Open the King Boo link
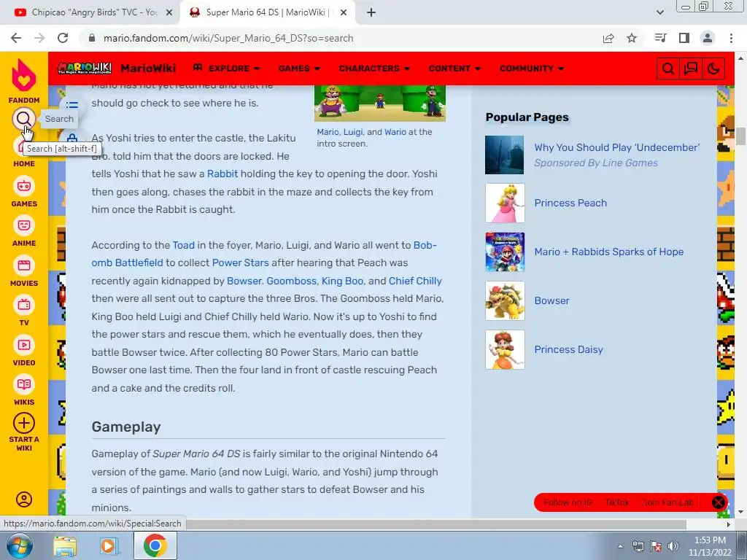This screenshot has height=560, width=747. click(343, 281)
